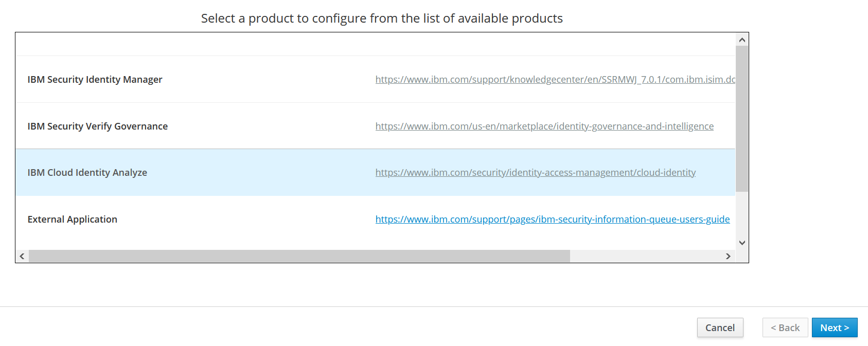Open the identity-governance-and-intelligence marketplace link
868x346 pixels.
point(544,126)
